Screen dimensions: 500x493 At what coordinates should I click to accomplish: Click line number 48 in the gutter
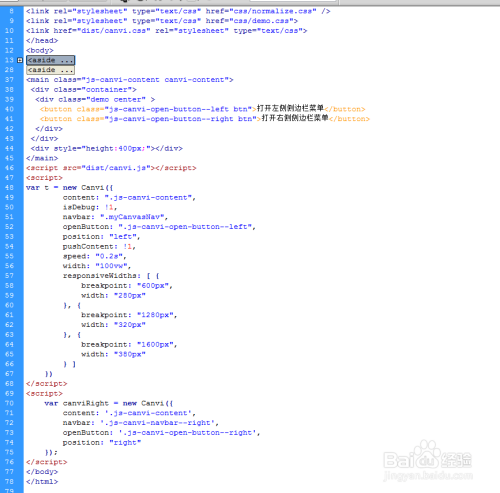pos(9,188)
